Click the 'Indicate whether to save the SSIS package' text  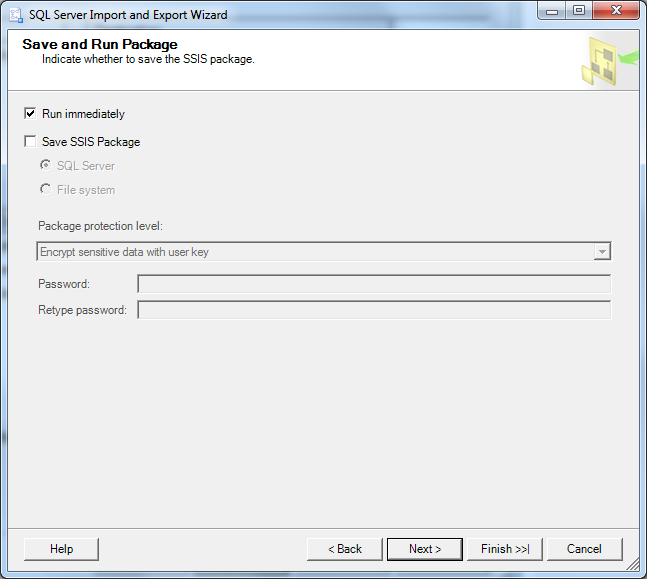[x=148, y=59]
